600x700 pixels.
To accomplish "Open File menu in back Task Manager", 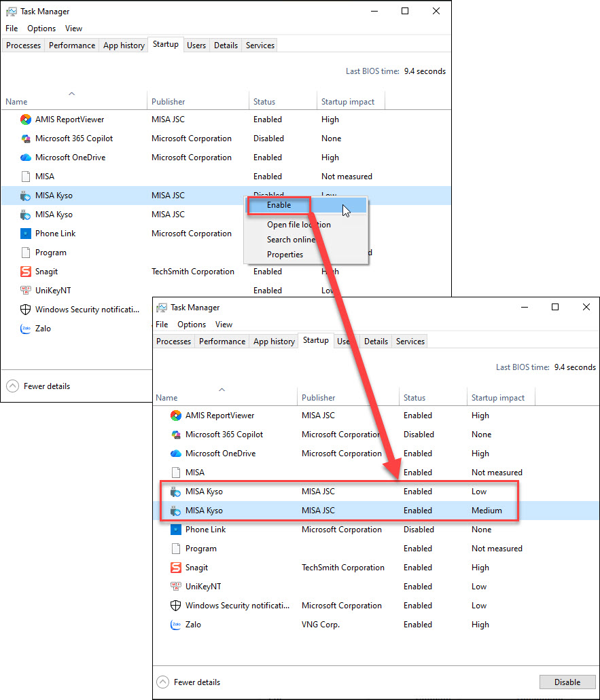I will [x=12, y=29].
